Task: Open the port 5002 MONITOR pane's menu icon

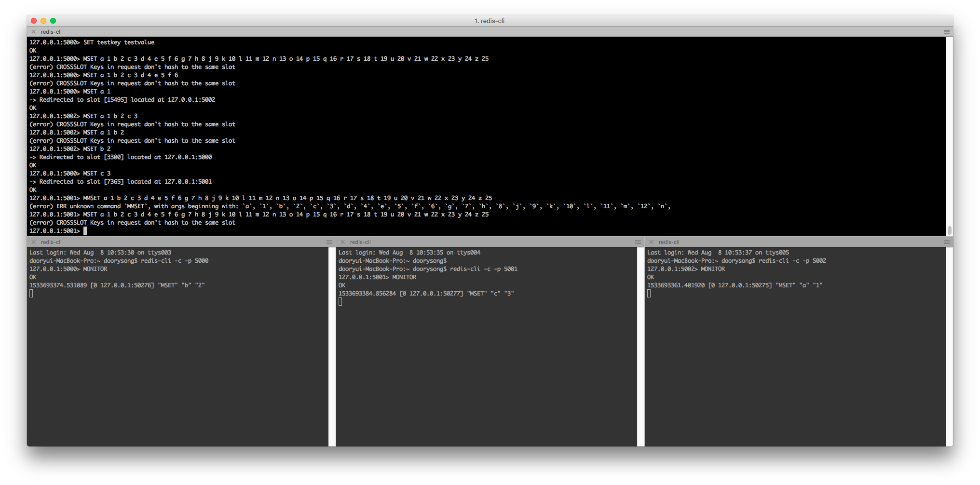Action: (x=946, y=242)
